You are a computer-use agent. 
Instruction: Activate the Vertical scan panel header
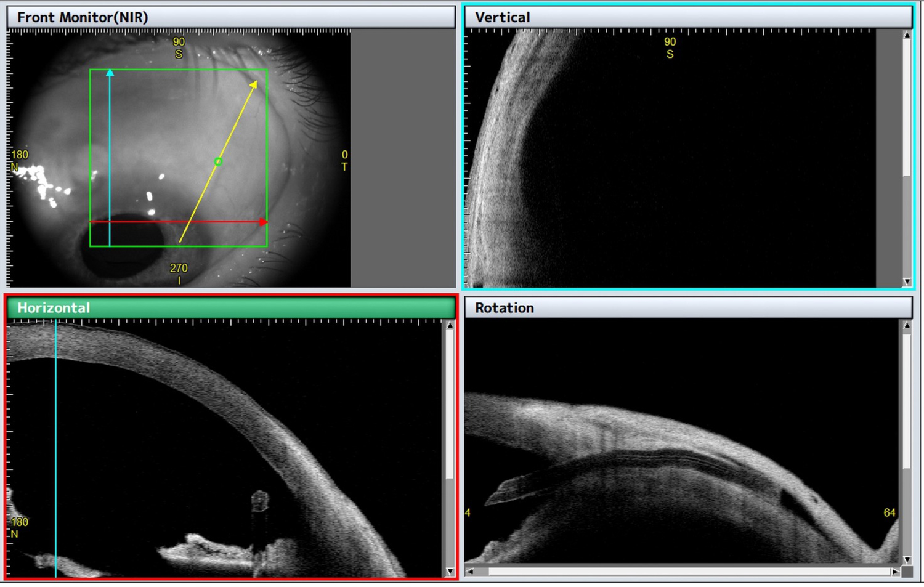(x=687, y=17)
